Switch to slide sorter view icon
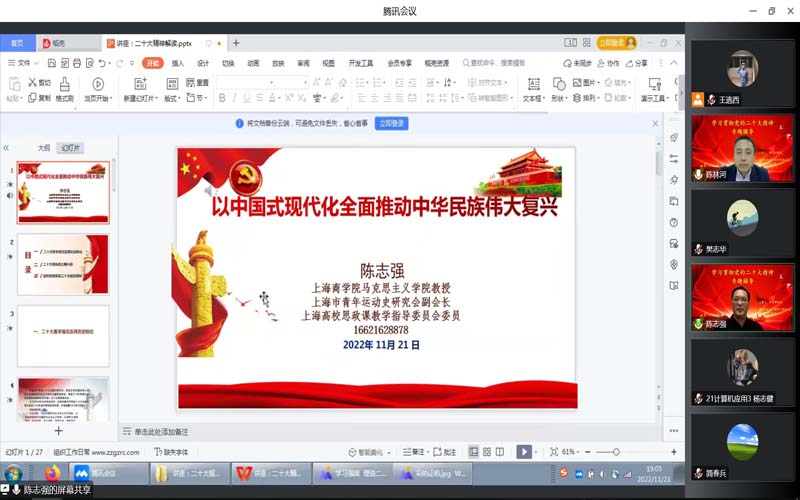Viewport: 800px width, 500px height. coord(487,452)
